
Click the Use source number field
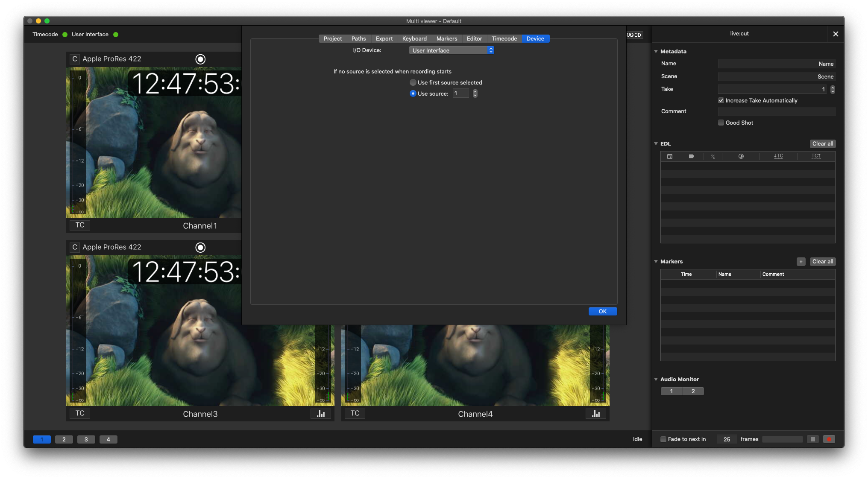click(x=461, y=93)
